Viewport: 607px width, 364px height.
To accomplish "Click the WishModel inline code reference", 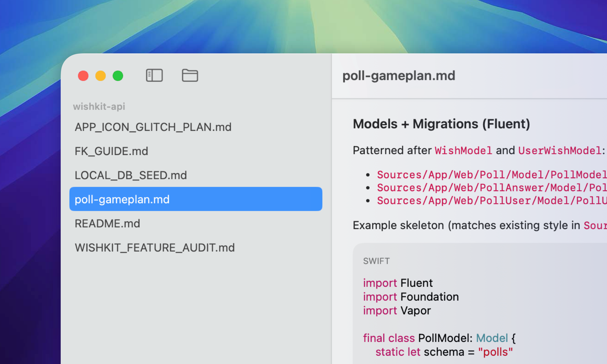I will 463,150.
